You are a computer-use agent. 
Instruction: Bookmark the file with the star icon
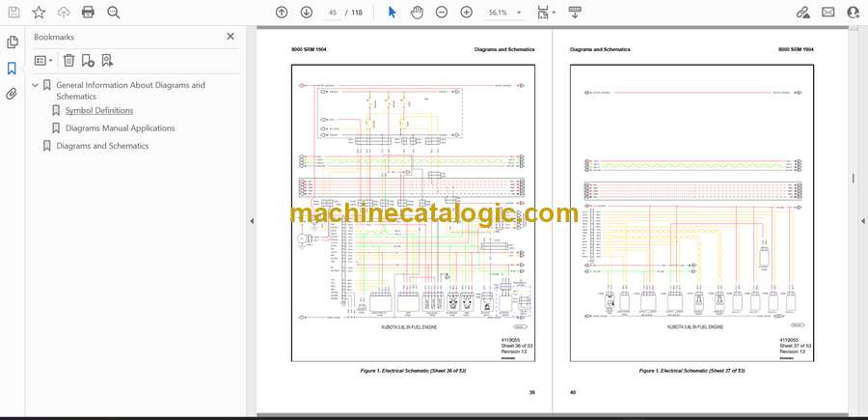39,13
